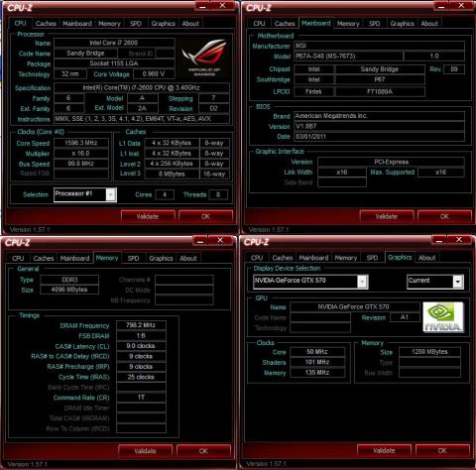Click the DRAM Frequency 798.2 MHz value
476x470 pixels.
pos(141,325)
